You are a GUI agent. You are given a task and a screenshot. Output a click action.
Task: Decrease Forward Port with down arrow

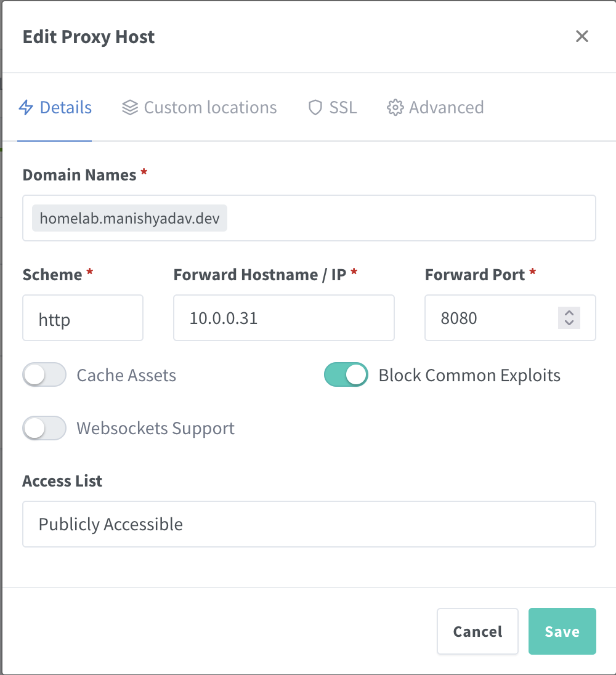pos(569,323)
